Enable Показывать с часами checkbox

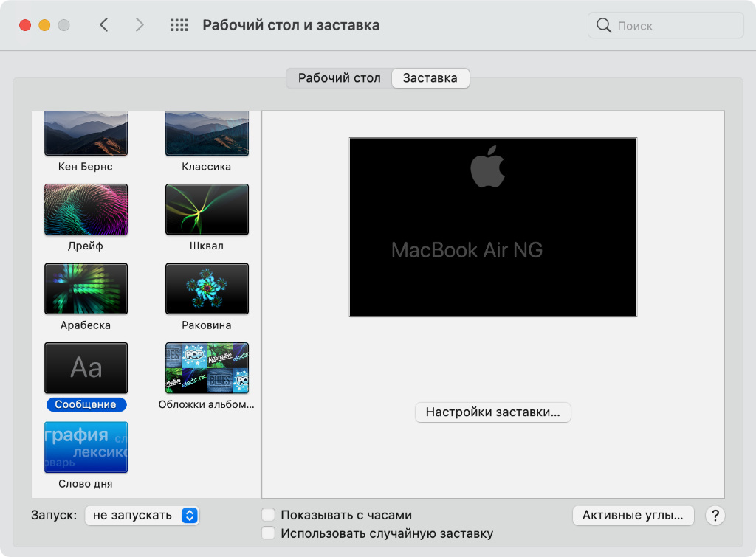(269, 516)
